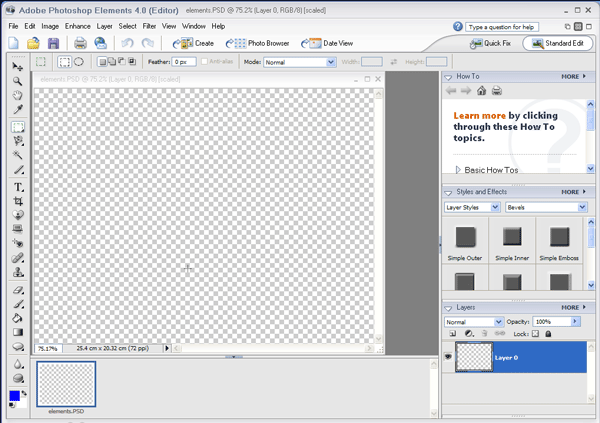
Task: Select the Zoom tool
Action: point(18,82)
